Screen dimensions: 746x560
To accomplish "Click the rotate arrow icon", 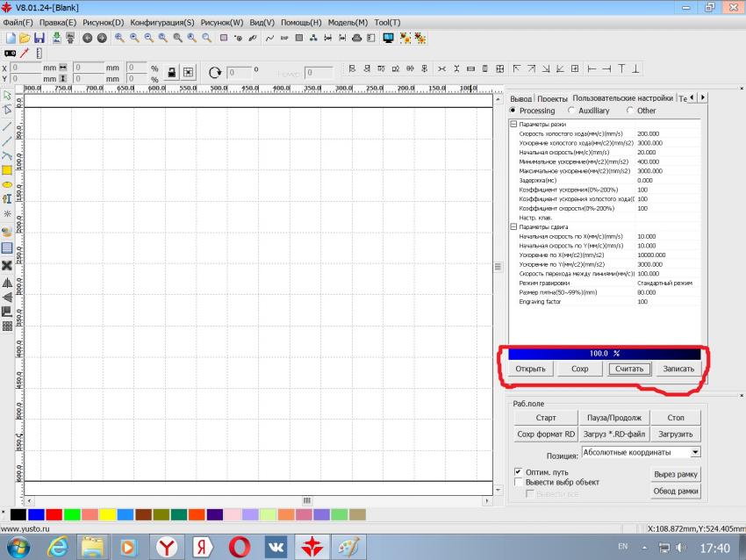I will click(x=215, y=73).
